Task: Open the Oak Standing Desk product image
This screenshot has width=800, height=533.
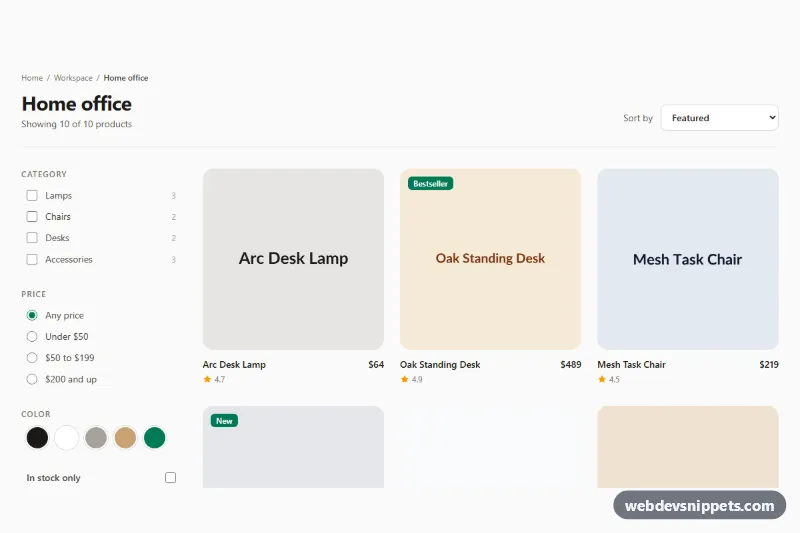Action: pyautogui.click(x=490, y=259)
